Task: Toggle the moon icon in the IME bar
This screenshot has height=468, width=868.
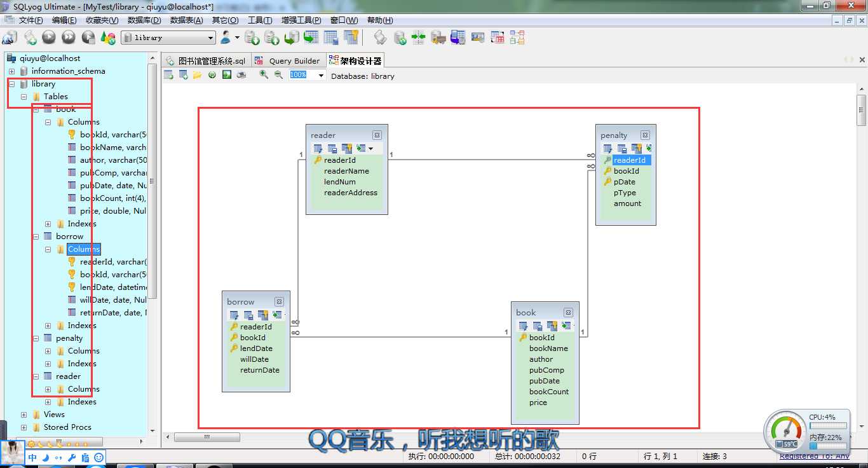Action: (x=46, y=457)
